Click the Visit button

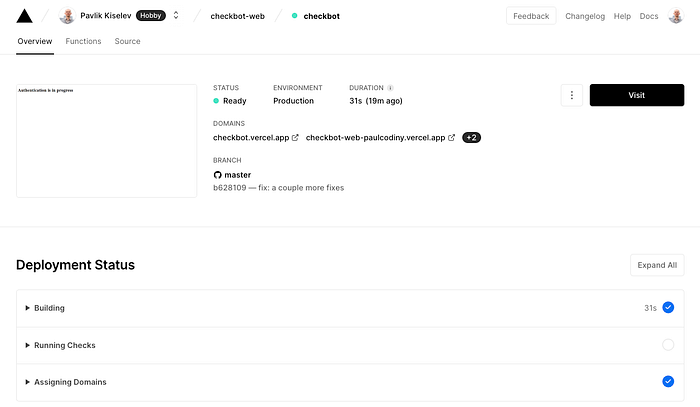point(637,95)
